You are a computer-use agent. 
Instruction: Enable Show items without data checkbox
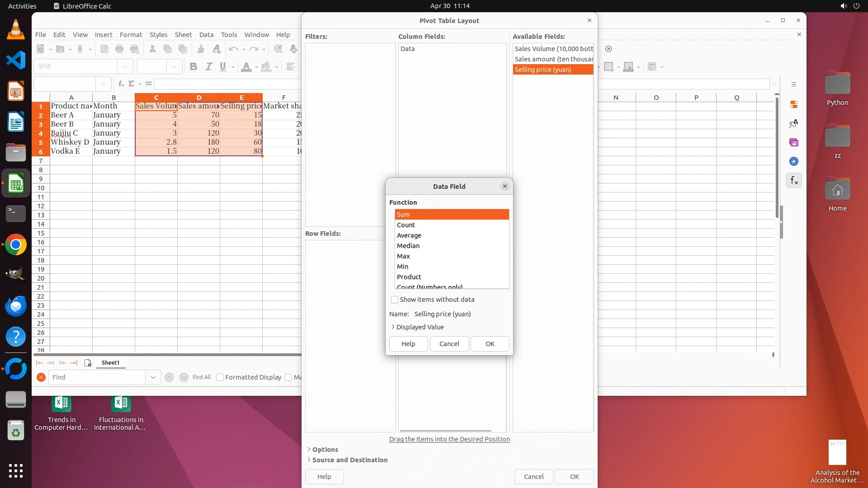(x=395, y=300)
